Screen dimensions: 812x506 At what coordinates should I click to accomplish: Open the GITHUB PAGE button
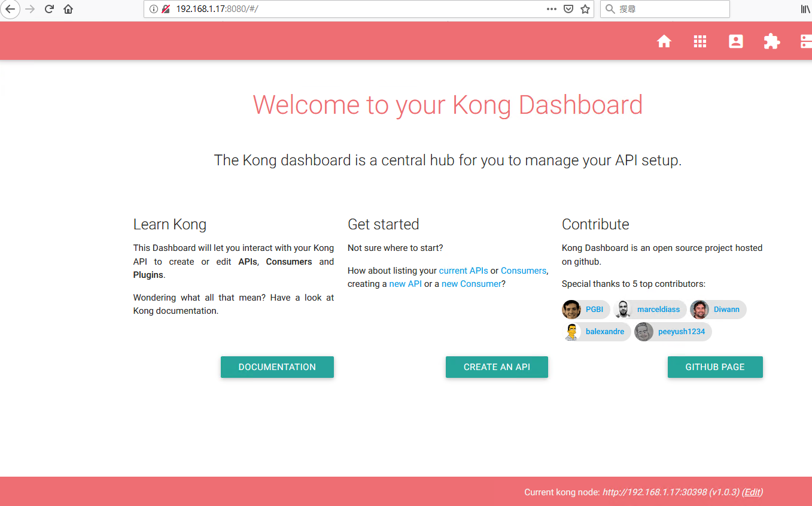pyautogui.click(x=715, y=367)
